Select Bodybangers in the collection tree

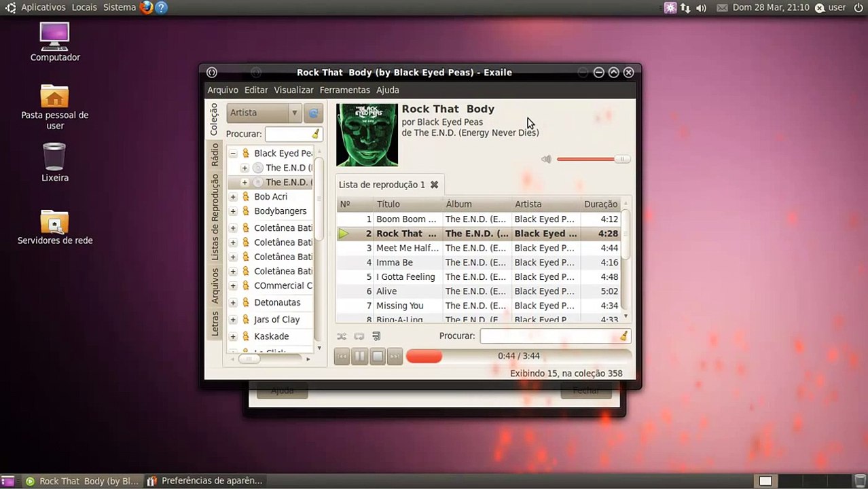point(281,211)
